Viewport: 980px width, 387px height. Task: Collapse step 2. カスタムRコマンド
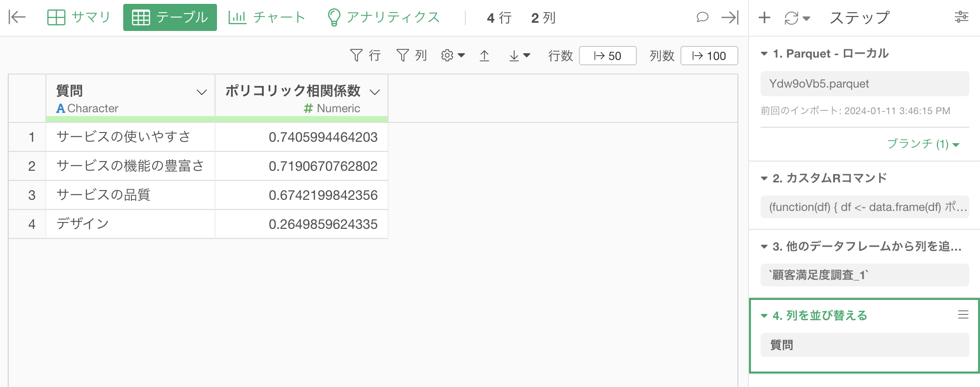(x=764, y=179)
